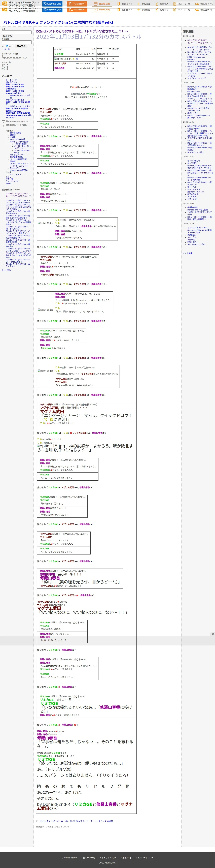Open ずんだもん in update history

pos(192,196)
